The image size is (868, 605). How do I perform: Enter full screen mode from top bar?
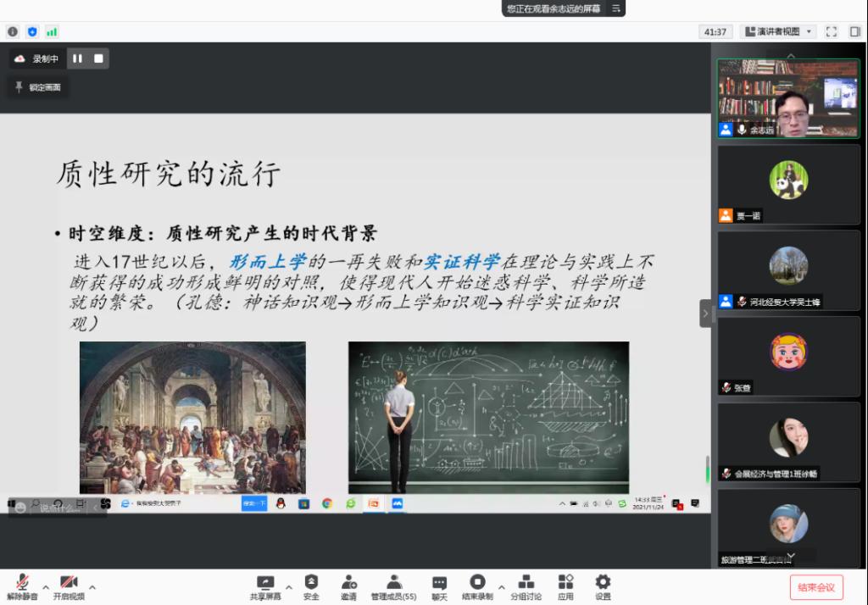[832, 31]
